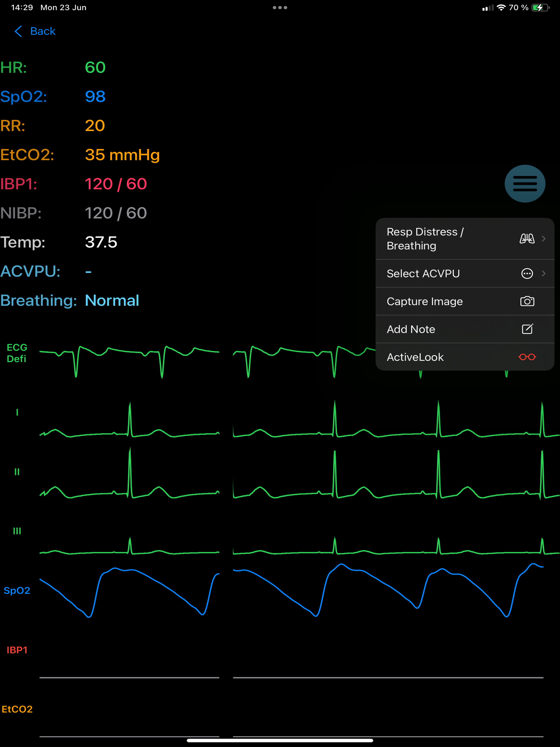The width and height of the screenshot is (560, 747).
Task: Tap the HR value 60
Action: [x=95, y=68]
